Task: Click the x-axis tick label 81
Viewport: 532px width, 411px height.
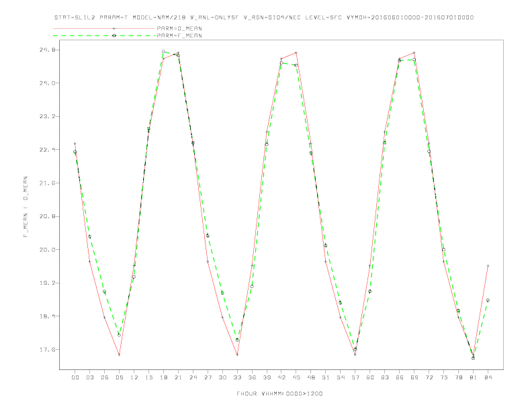Action: (474, 377)
